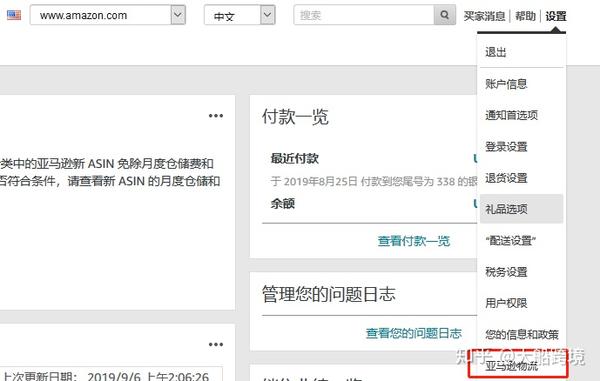Screen dimensions: 600x381
Task: Click the search magnifier button
Action: click(x=445, y=15)
